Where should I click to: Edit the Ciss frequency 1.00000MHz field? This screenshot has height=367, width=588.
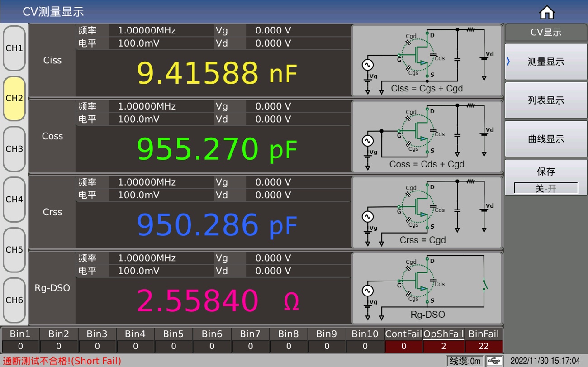point(147,31)
